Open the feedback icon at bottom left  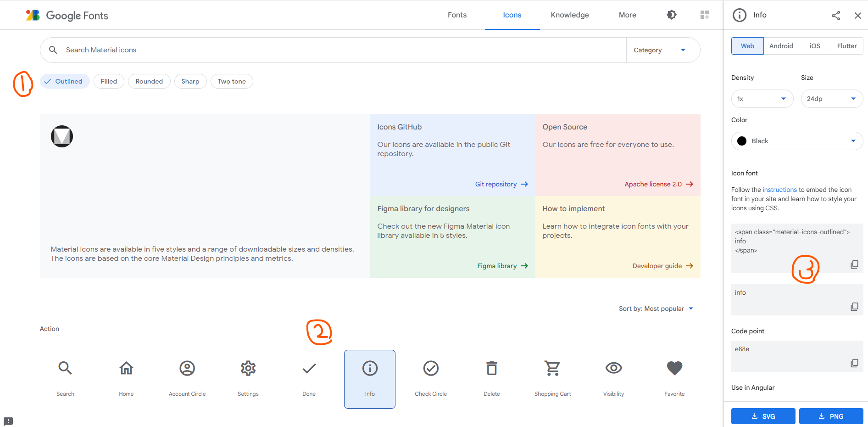(x=8, y=421)
